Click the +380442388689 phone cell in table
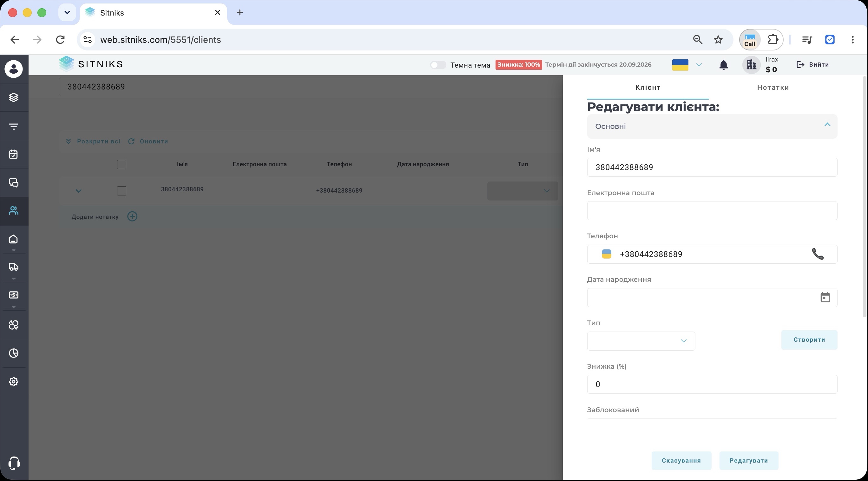This screenshot has width=868, height=481. point(339,190)
